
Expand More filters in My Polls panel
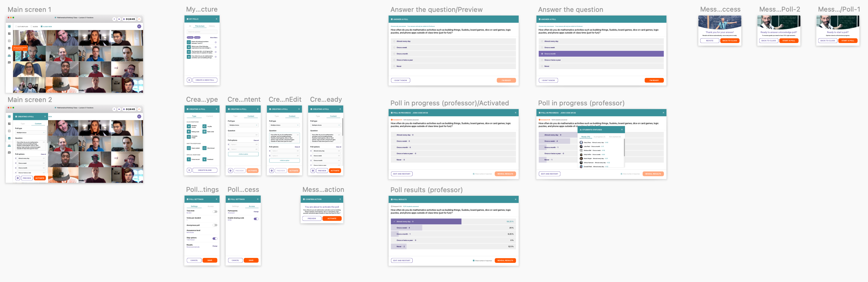coord(213,37)
